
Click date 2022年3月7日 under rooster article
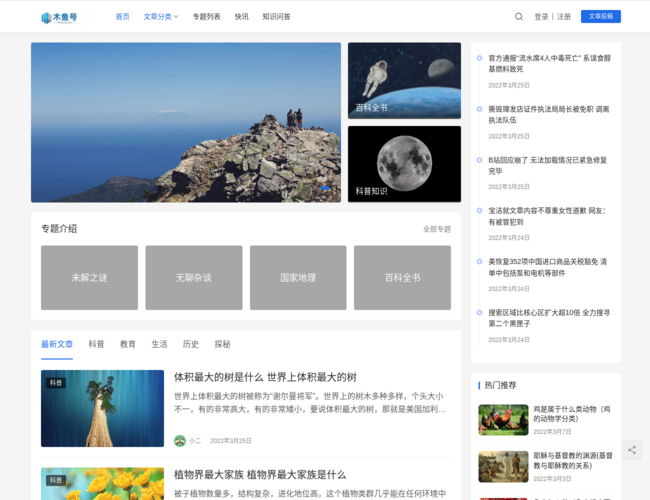552,432
